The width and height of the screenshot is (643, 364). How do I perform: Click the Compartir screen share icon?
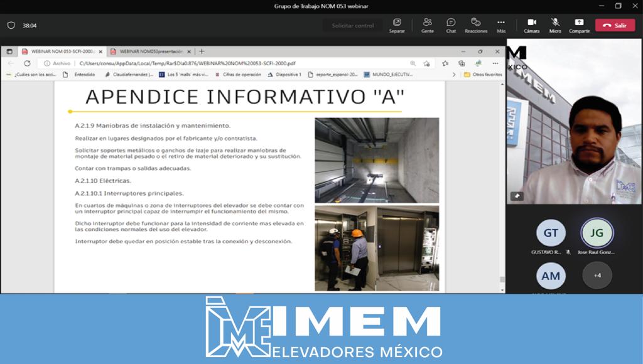[x=579, y=25]
